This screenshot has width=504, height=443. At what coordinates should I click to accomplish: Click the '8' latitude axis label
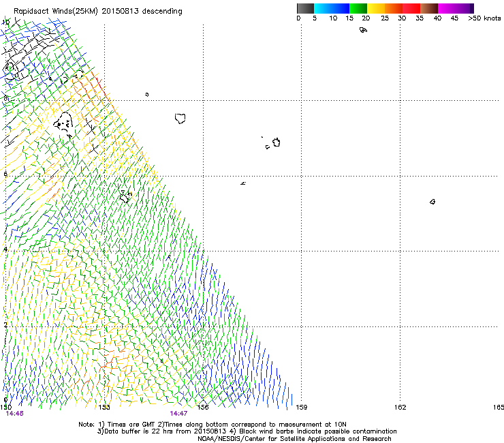(x=5, y=98)
